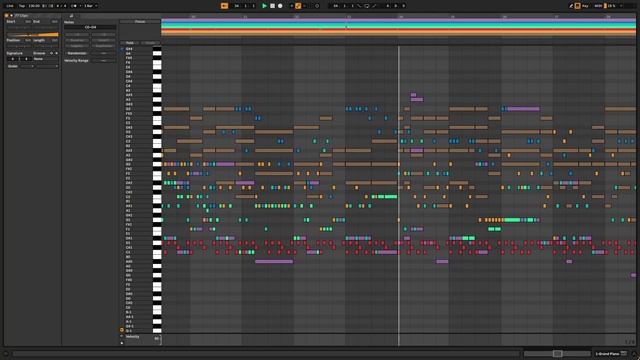Viewport: 640px width, 360px height.
Task: Click the C1 piano key
Action: pos(157,253)
